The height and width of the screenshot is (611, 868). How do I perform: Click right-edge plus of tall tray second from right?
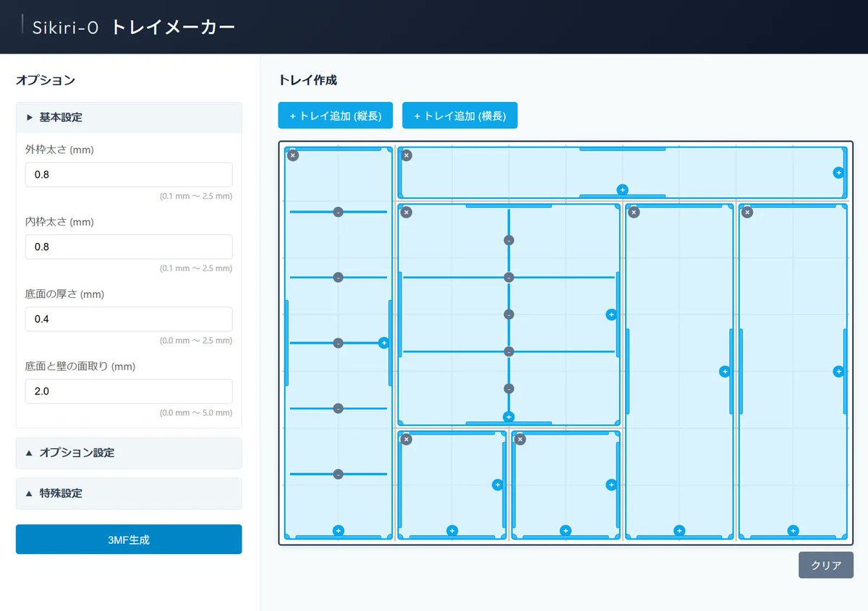[725, 372]
